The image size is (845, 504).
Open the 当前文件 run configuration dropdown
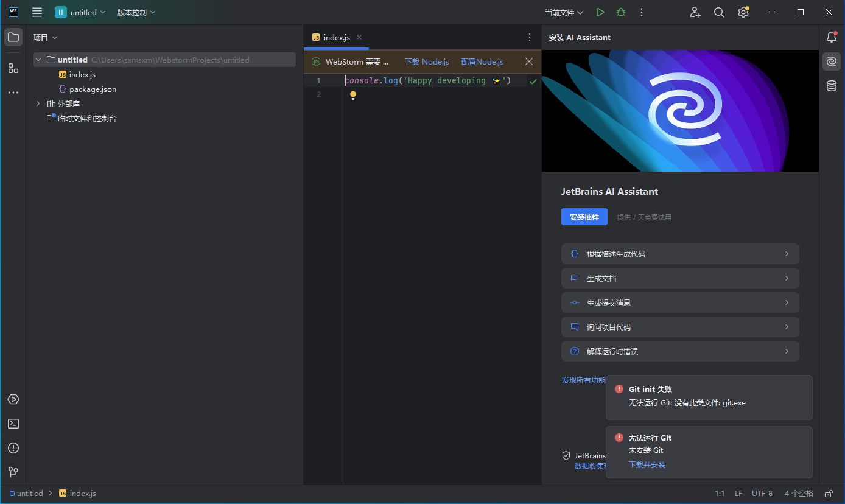click(x=564, y=12)
